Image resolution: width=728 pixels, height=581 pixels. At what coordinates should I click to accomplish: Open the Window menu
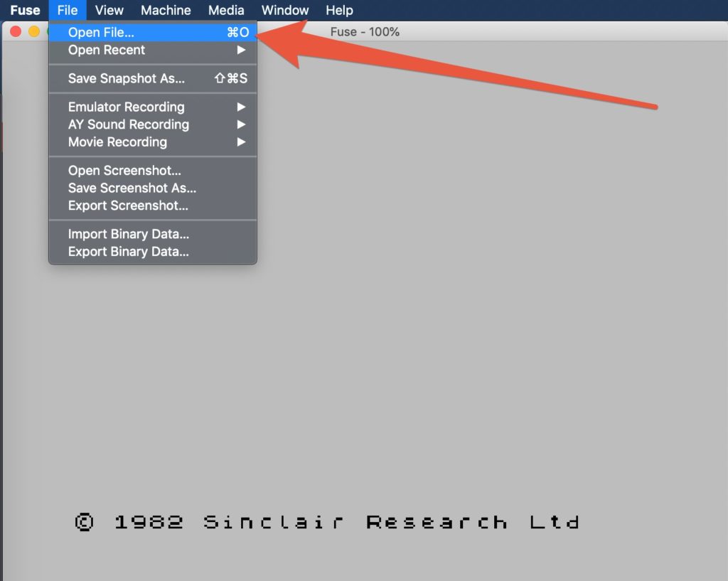coord(285,10)
